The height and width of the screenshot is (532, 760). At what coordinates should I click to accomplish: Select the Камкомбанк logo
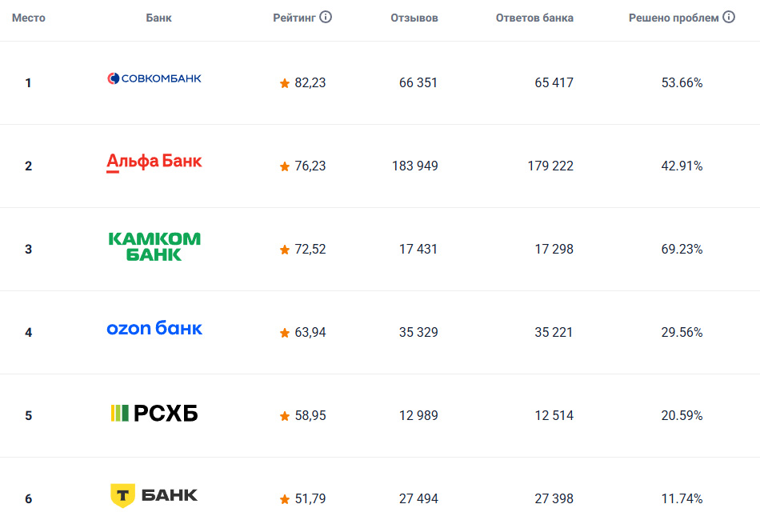click(154, 246)
